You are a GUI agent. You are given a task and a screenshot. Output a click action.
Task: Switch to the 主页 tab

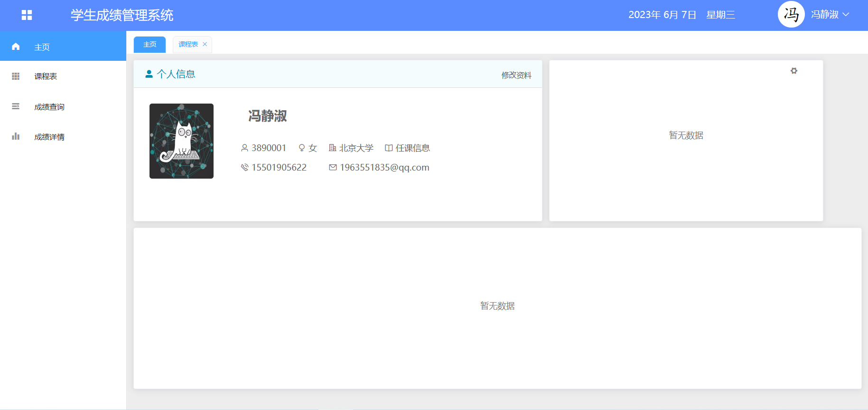click(150, 44)
